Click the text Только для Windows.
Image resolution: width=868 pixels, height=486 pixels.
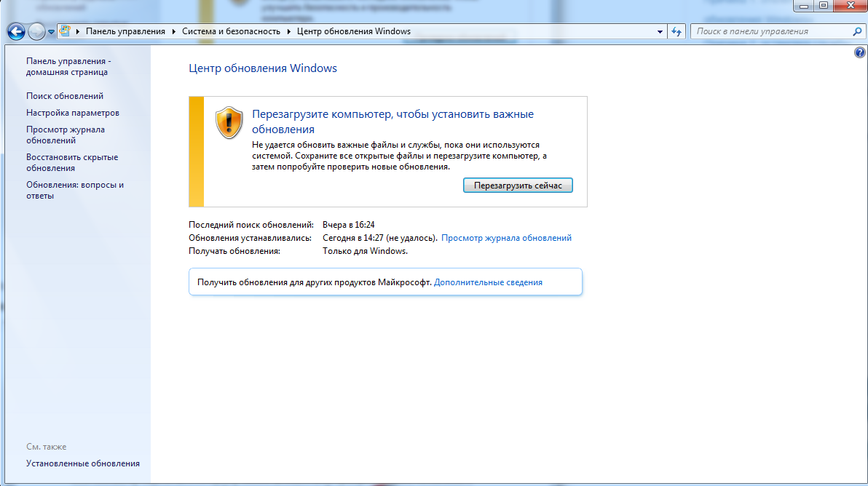(365, 251)
